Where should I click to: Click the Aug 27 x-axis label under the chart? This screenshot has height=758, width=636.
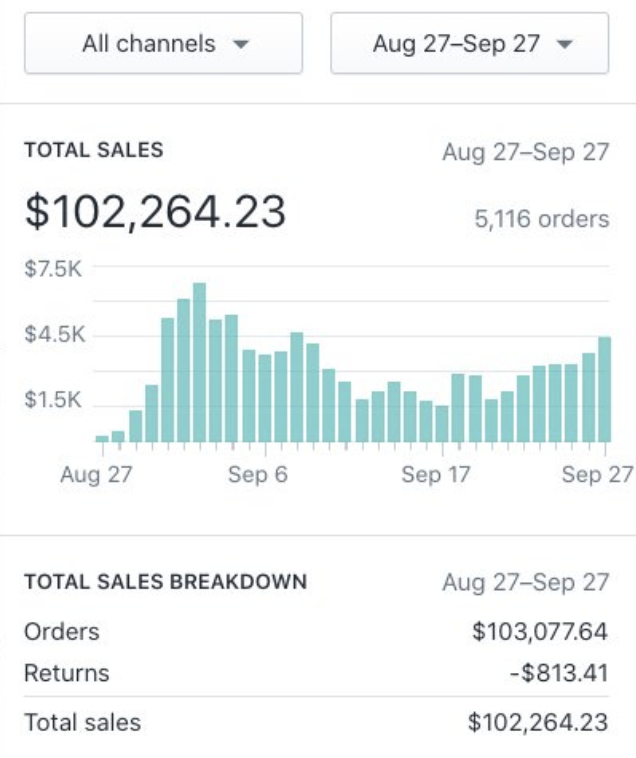96,475
